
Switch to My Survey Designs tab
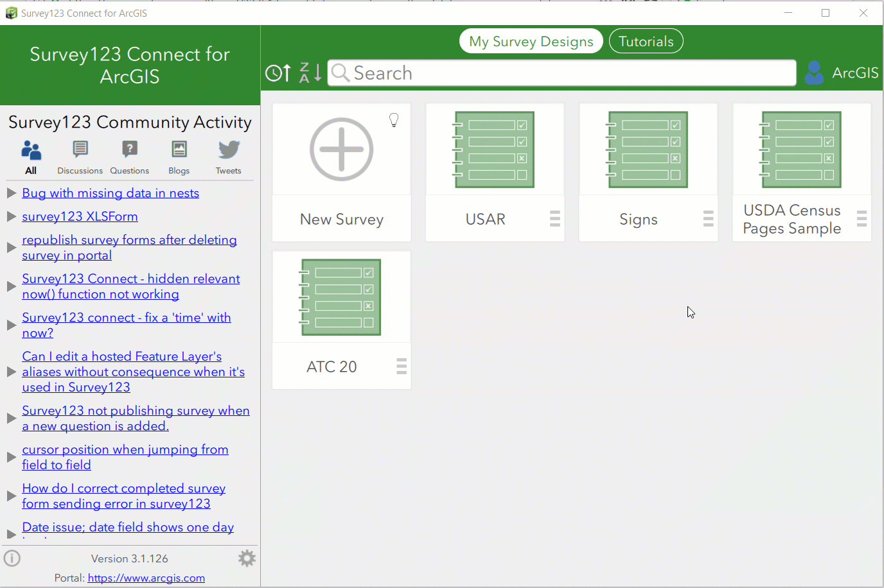pyautogui.click(x=531, y=41)
